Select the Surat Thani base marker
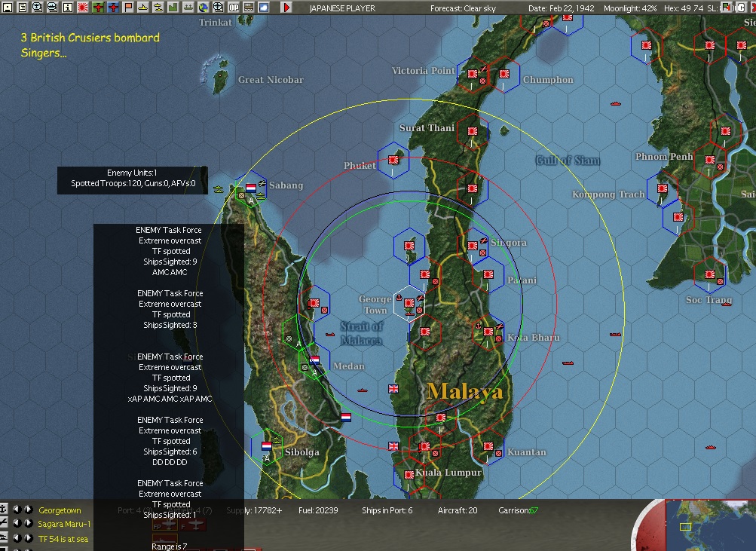Viewport: 756px width, 551px height. click(473, 131)
